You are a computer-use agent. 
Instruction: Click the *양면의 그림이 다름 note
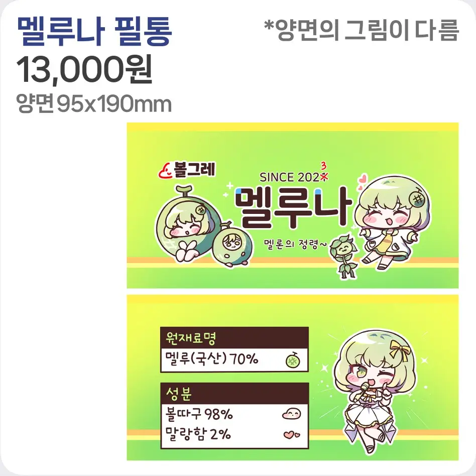tap(361, 30)
